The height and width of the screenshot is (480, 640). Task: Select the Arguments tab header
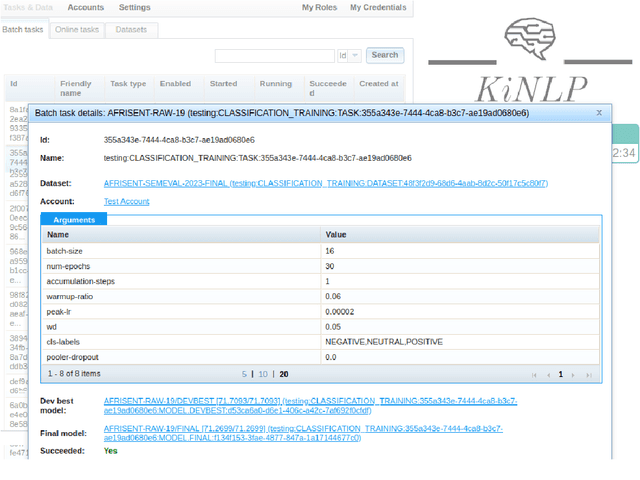pos(75,219)
